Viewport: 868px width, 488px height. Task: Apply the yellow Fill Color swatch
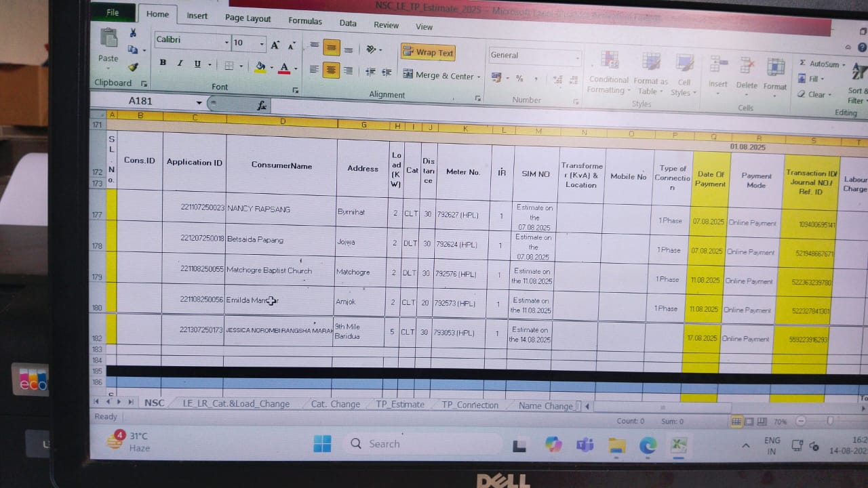[x=260, y=67]
